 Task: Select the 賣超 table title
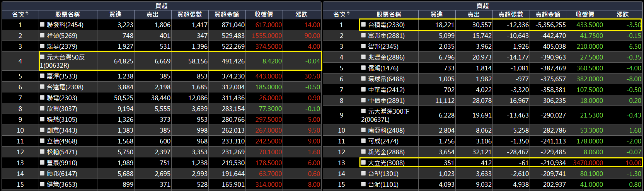tap(482, 5)
